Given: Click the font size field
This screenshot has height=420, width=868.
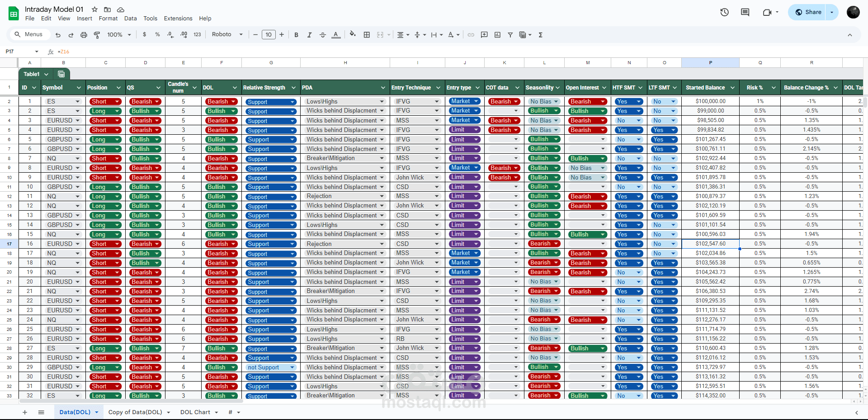Looking at the screenshot, I should pyautogui.click(x=269, y=34).
